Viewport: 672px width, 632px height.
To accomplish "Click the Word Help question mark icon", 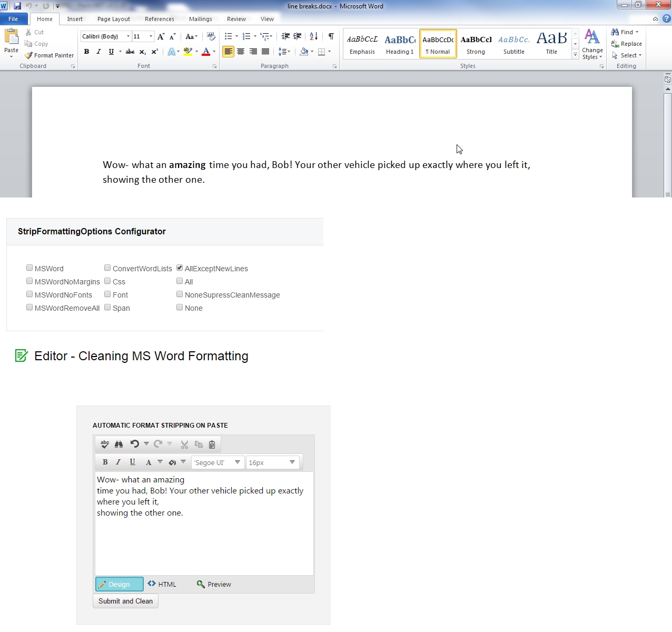I will tap(666, 19).
